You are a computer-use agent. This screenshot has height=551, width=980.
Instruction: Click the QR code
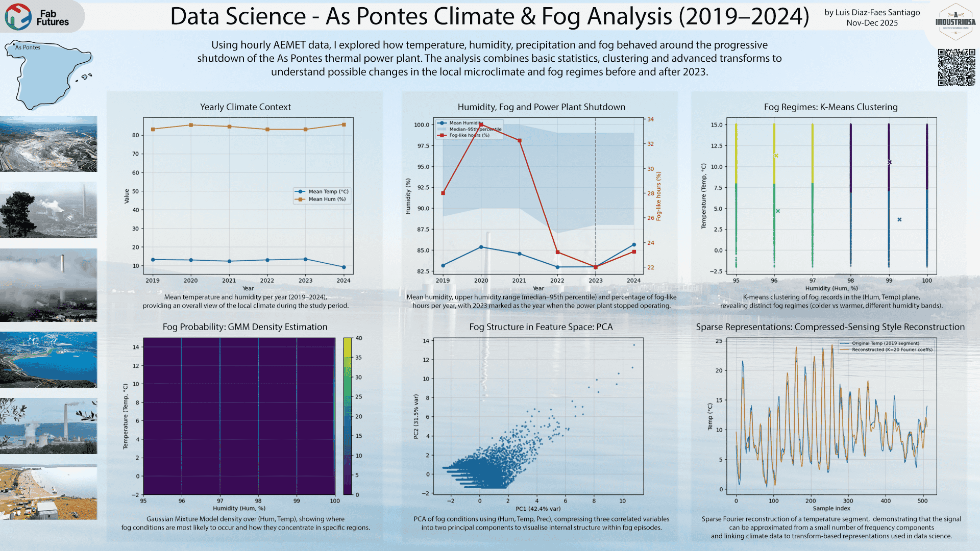[957, 67]
